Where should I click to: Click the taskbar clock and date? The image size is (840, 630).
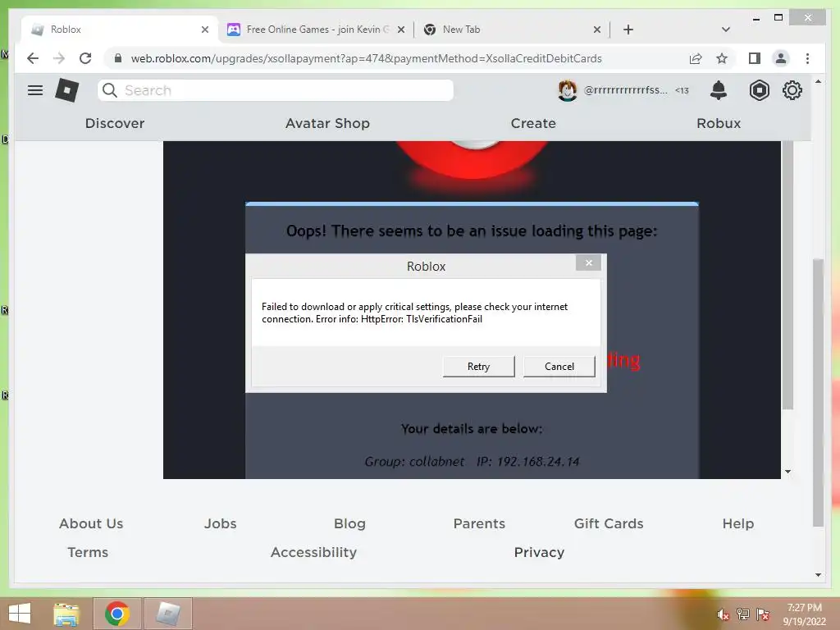(x=804, y=614)
